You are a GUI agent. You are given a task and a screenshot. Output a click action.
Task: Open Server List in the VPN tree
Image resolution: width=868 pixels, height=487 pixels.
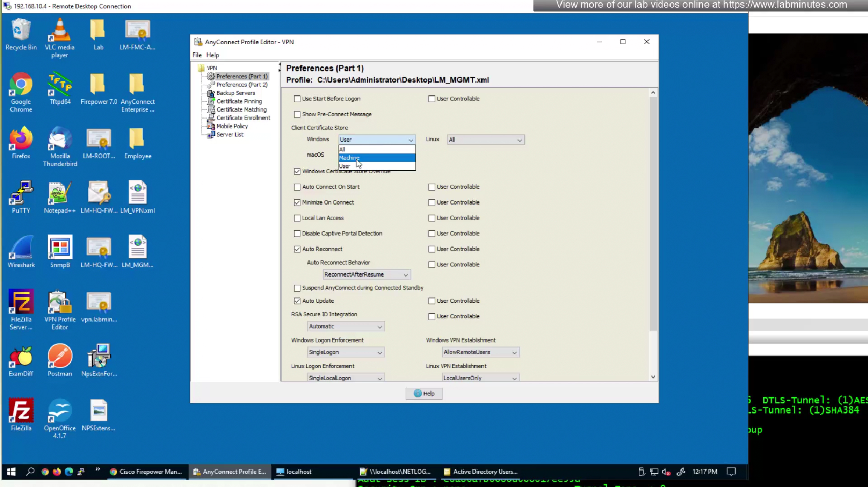point(230,135)
